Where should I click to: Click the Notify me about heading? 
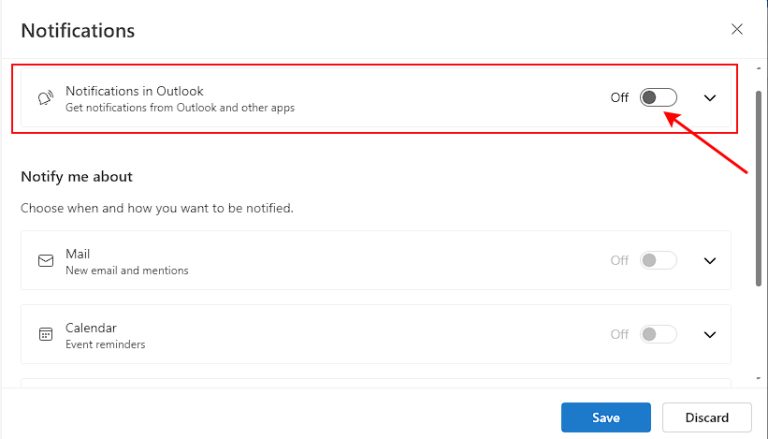[x=76, y=176]
